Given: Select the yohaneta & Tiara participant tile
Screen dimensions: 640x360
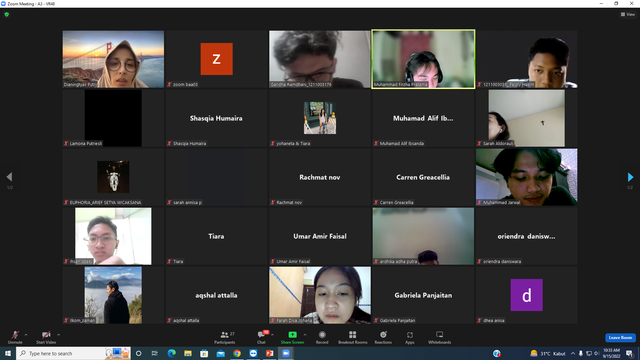Looking at the screenshot, I should (320, 118).
